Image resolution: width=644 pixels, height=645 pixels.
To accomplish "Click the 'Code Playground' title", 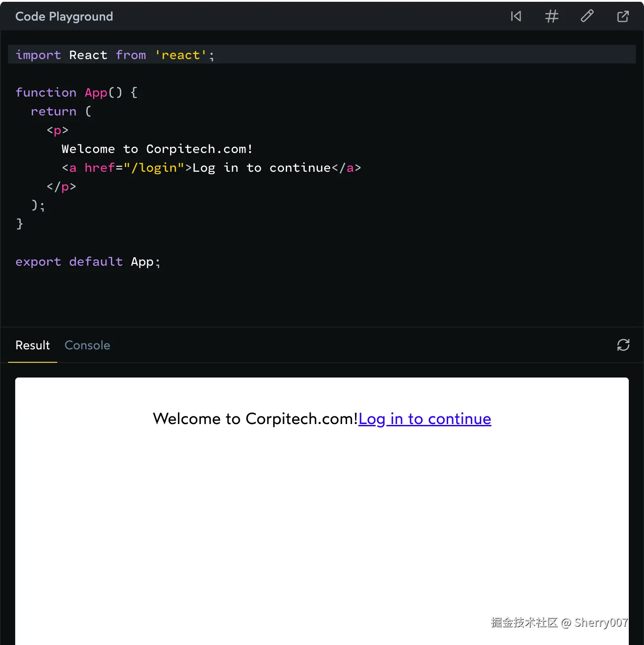I will [x=64, y=17].
